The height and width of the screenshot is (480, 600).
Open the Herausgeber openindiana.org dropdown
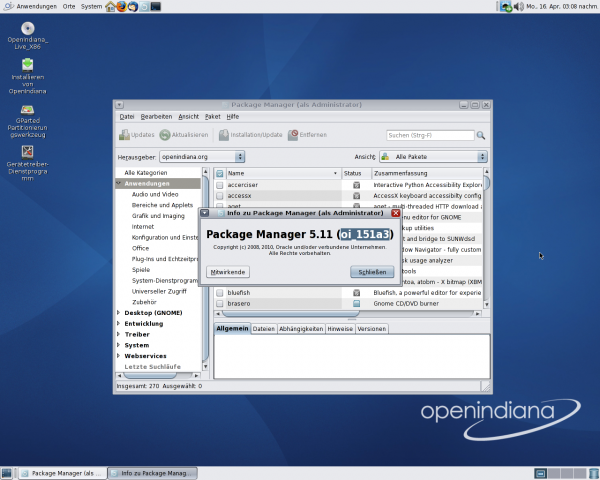(x=202, y=157)
